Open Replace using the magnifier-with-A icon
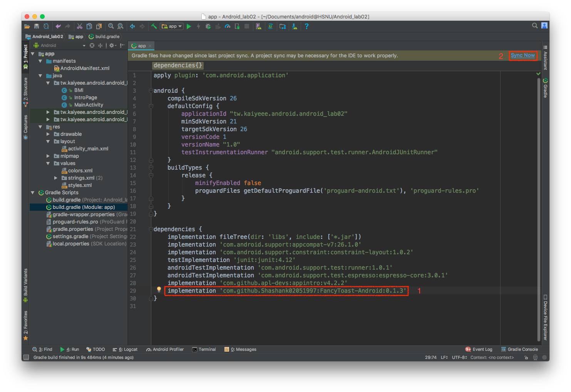 tap(121, 26)
